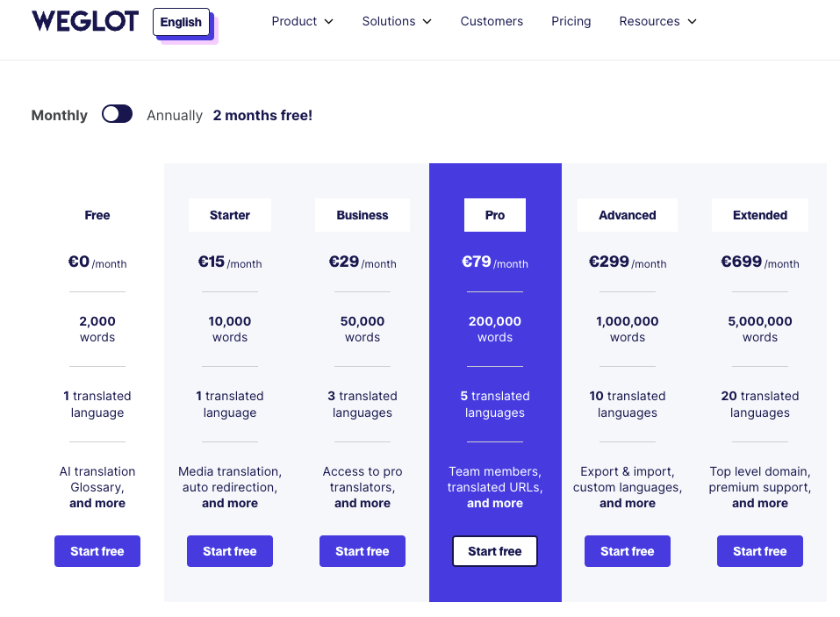Choose Start free for Extended plan
The height and width of the screenshot is (617, 840).
pos(760,551)
